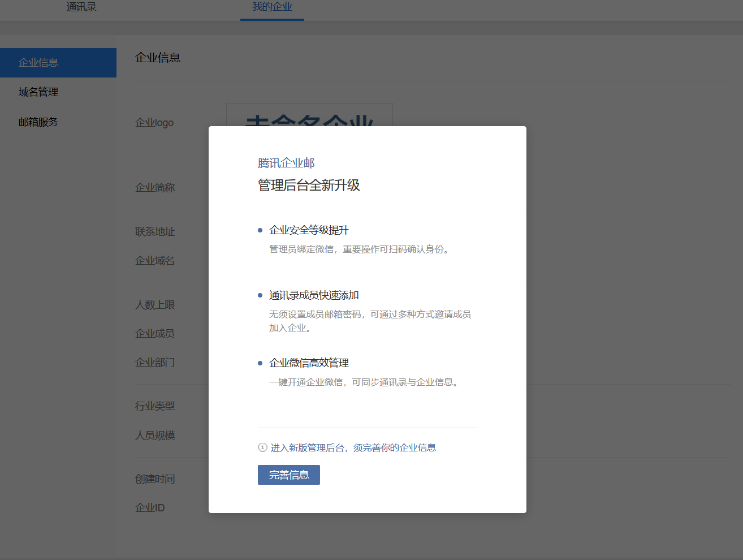Click the 完善信息 button

point(289,475)
